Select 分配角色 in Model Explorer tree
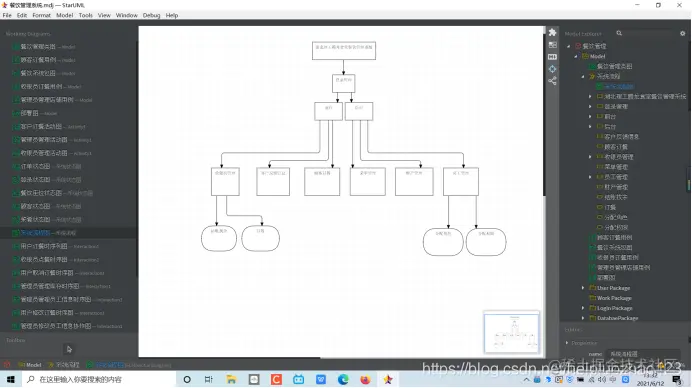Screen dimensions: 692x388 (x=616, y=217)
